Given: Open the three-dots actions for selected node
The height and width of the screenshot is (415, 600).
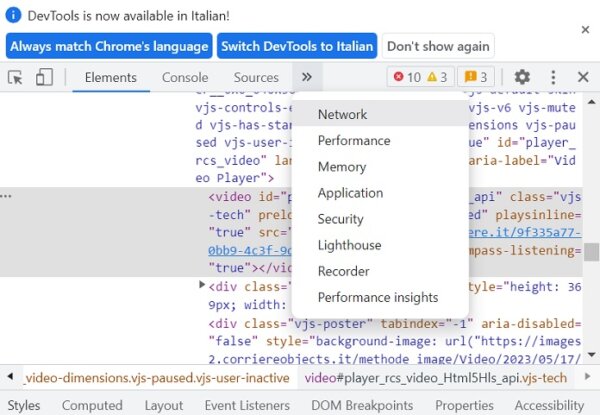Looking at the screenshot, I should 6,196.
